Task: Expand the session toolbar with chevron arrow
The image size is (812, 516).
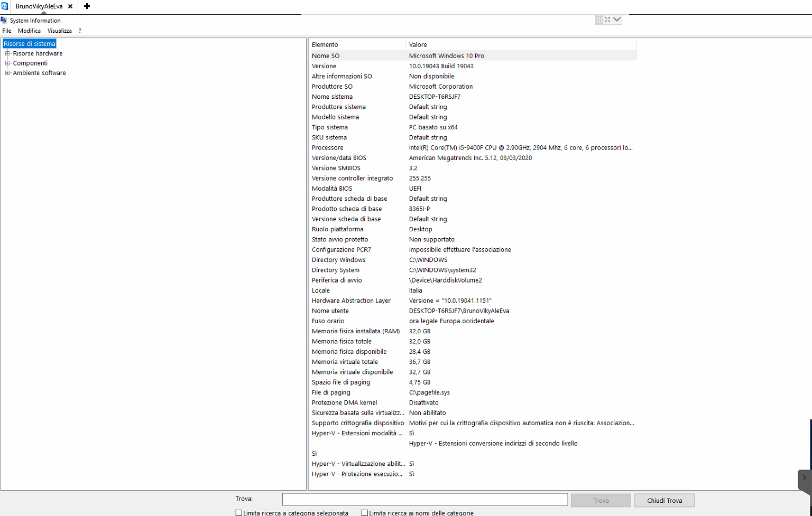Action: (x=617, y=20)
